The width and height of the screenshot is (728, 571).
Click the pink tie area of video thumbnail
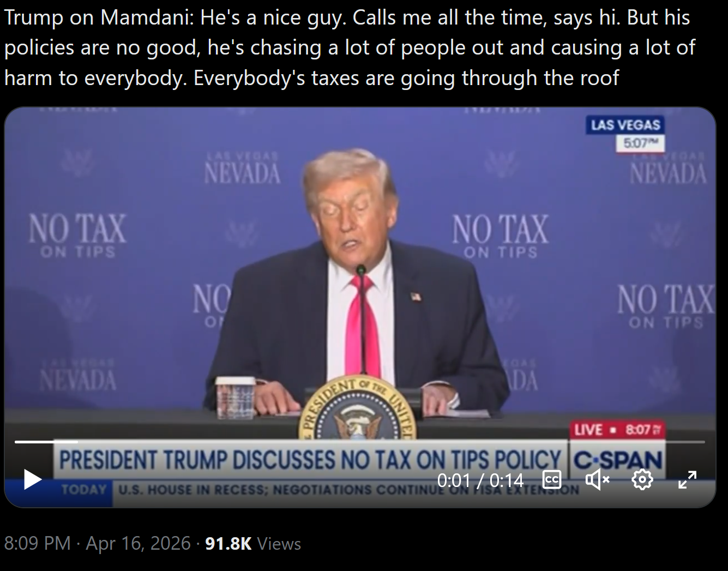tap(360, 327)
